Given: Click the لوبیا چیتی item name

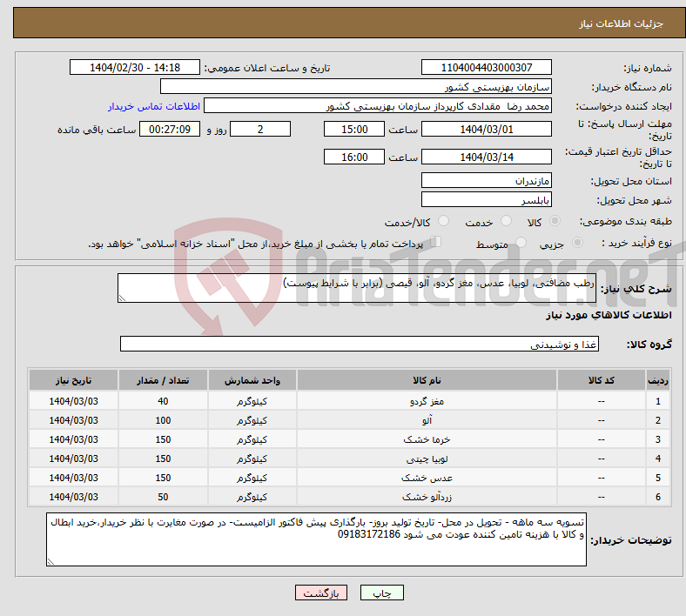Looking at the screenshot, I should coord(427,459).
